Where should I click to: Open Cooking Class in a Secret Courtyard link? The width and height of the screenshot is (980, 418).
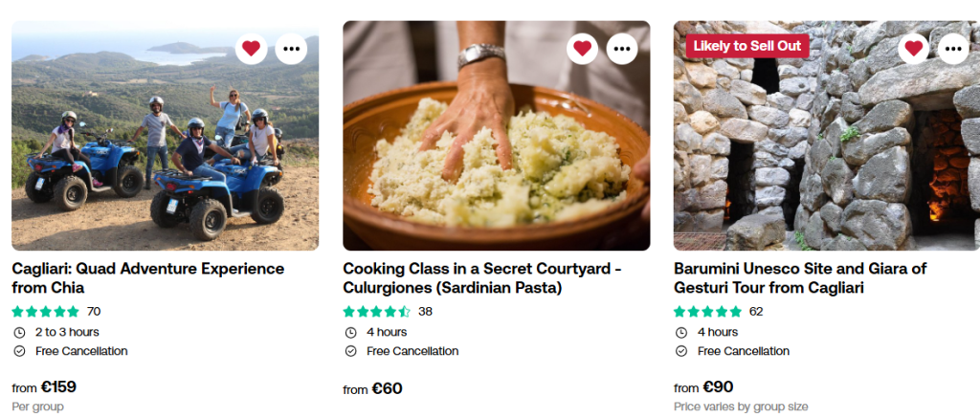481,277
